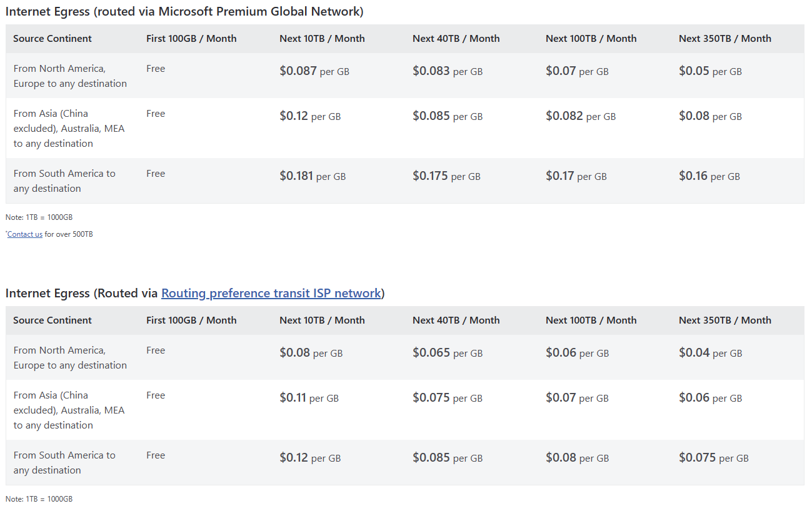This screenshot has width=812, height=506.
Task: Click South America row label in Premium Network table
Action: pyautogui.click(x=64, y=181)
